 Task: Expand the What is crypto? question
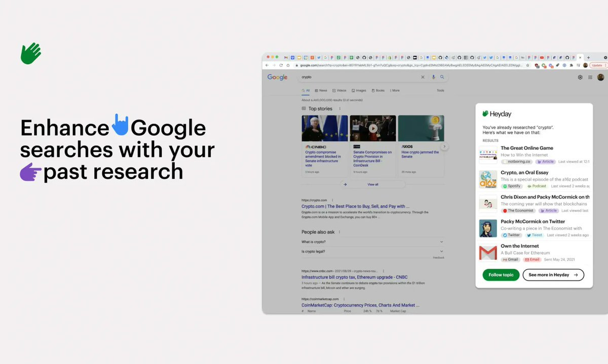[x=372, y=242]
